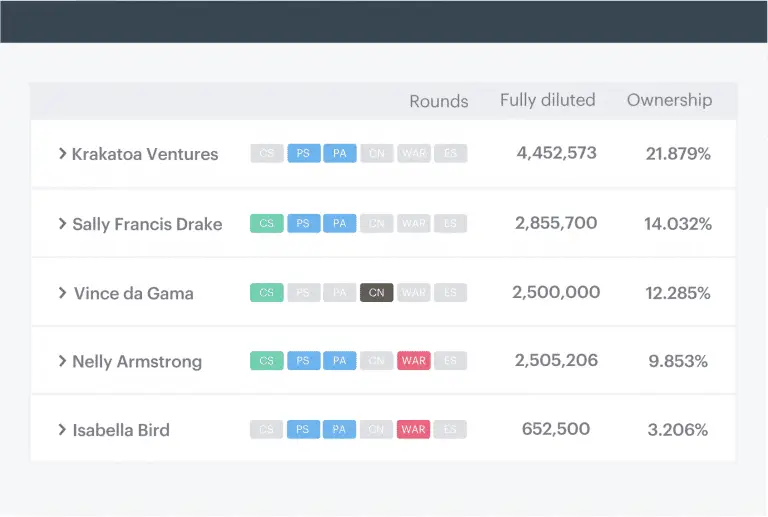Click Krakatoa Ventures blue PA badge
Image resolution: width=768 pixels, height=517 pixels.
pyautogui.click(x=340, y=153)
